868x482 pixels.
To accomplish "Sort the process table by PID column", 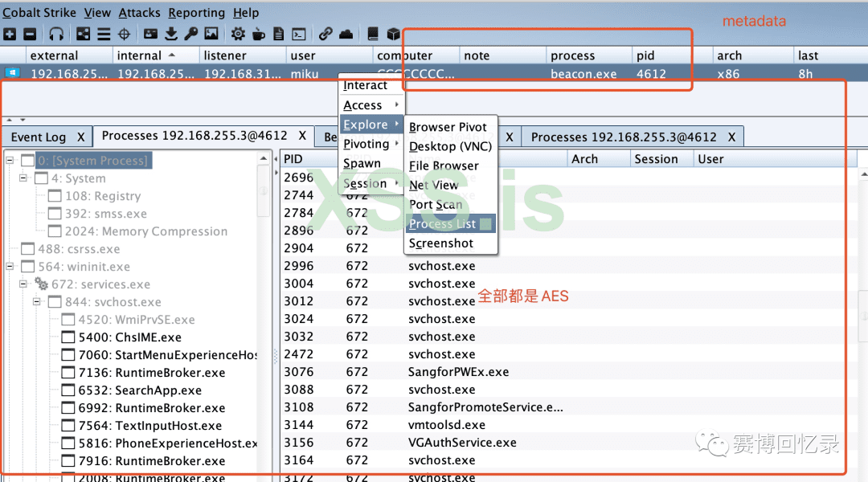I will (x=310, y=159).
